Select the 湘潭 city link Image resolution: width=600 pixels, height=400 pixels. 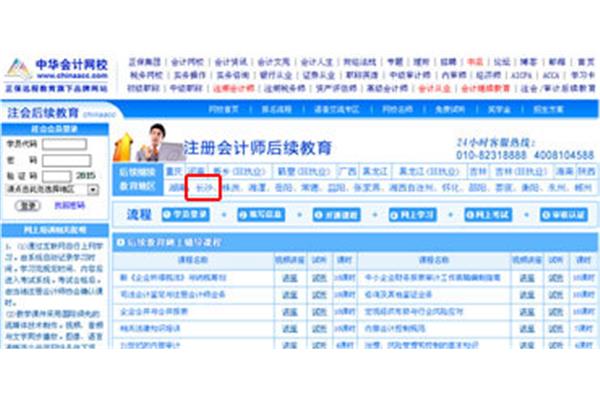[x=257, y=188]
